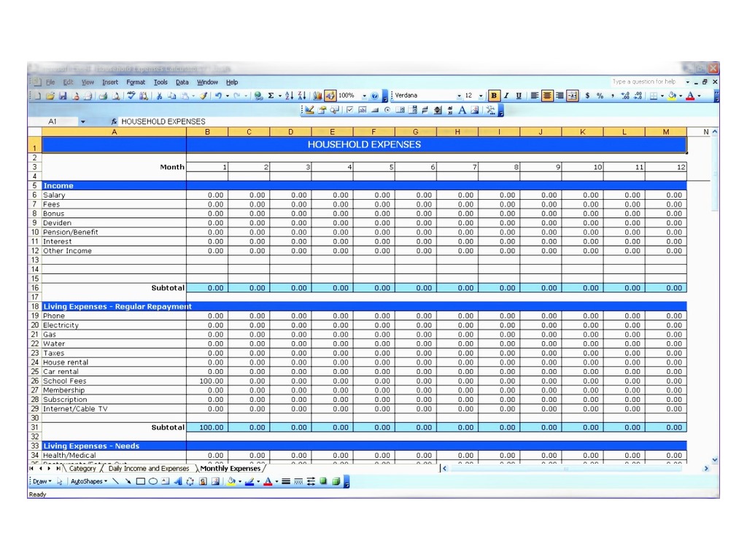Image resolution: width=747 pixels, height=560 pixels.
Task: Toggle Italic formatting
Action: (506, 96)
